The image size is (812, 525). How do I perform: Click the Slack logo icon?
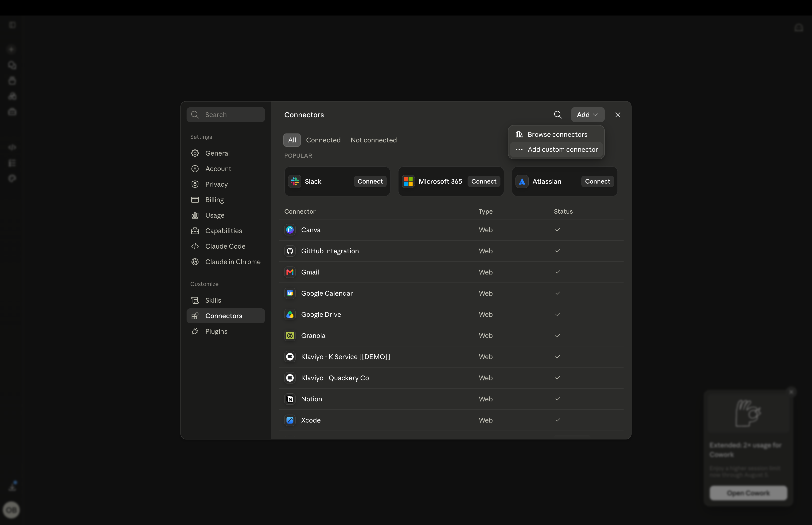click(x=295, y=181)
